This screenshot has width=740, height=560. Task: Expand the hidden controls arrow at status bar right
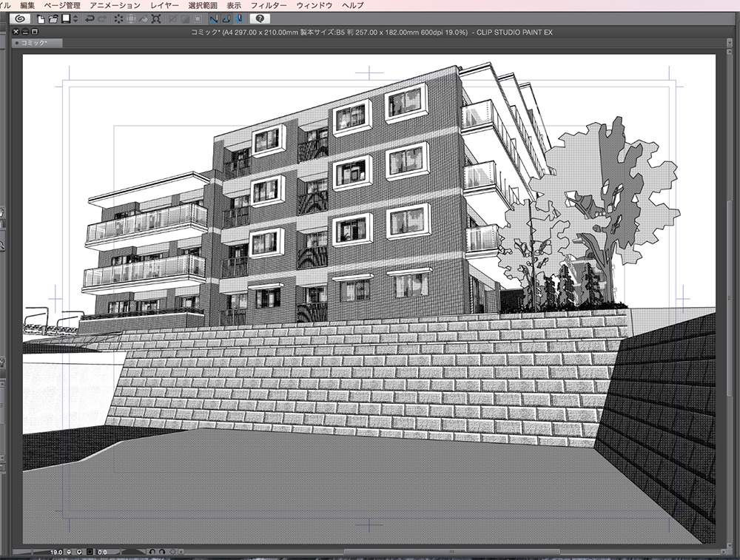click(180, 552)
